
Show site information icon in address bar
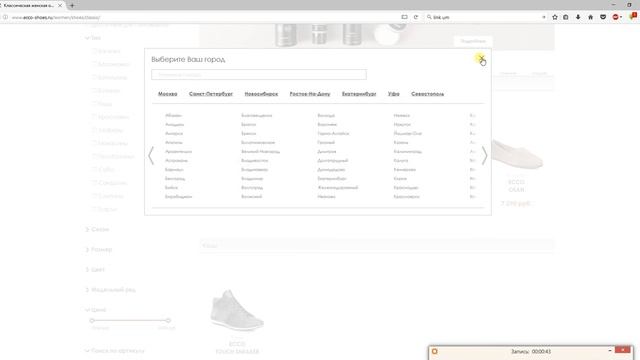(5, 17)
